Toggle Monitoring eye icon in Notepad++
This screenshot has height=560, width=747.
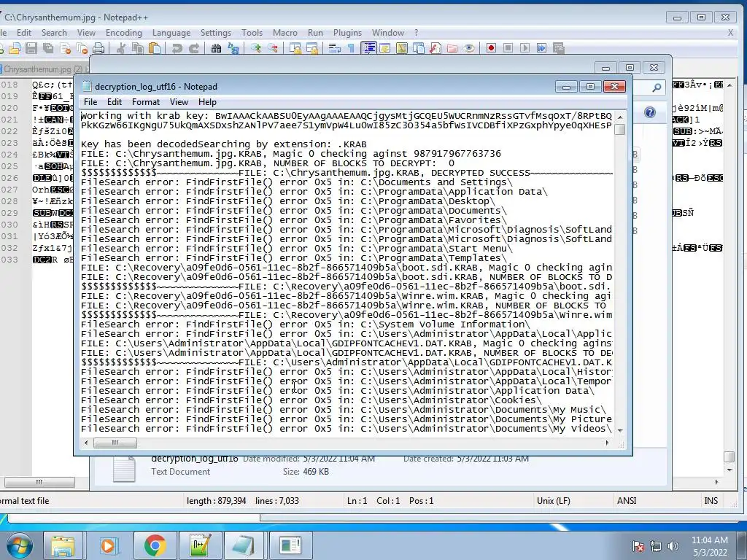(469, 48)
